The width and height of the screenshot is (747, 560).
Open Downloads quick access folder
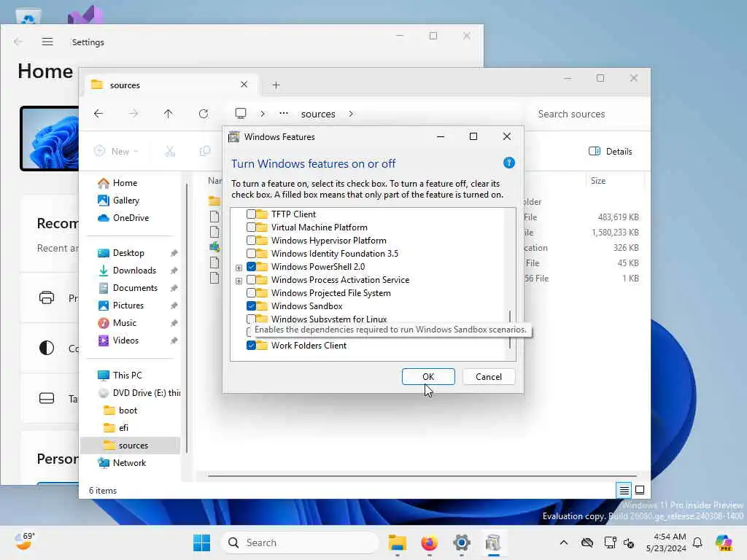pyautogui.click(x=128, y=271)
